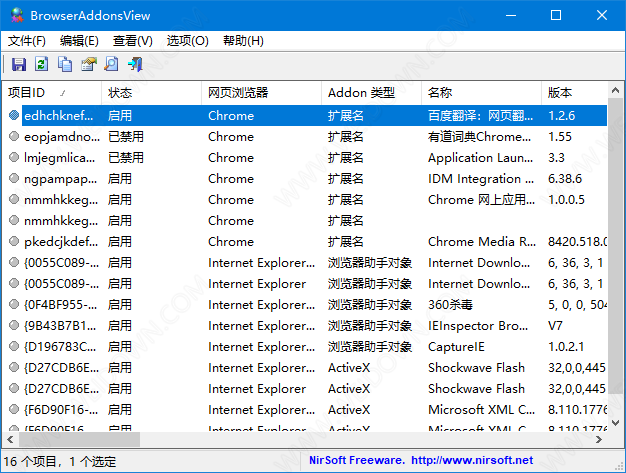The width and height of the screenshot is (626, 473).
Task: Select the 百度翻译: 网页翻... name cell
Action: pos(480,115)
